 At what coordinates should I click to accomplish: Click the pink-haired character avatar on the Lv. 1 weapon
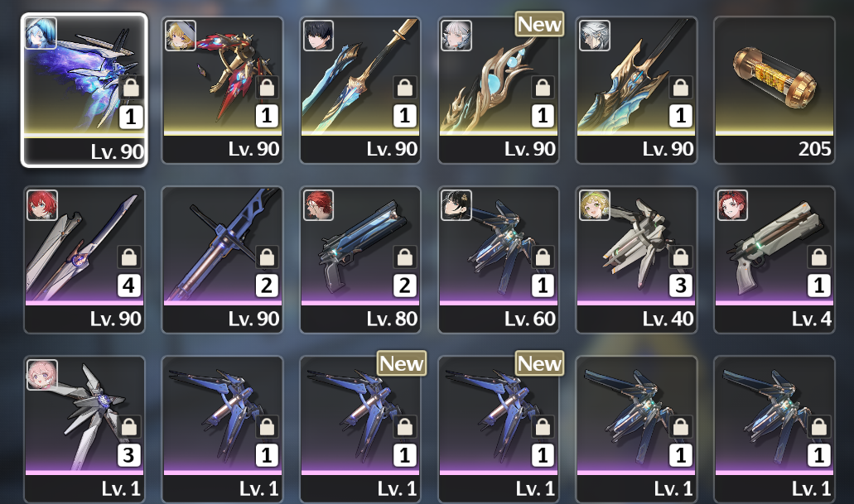coord(42,374)
